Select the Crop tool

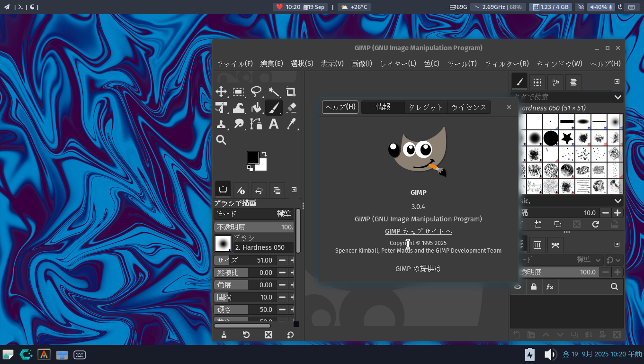[x=291, y=92]
